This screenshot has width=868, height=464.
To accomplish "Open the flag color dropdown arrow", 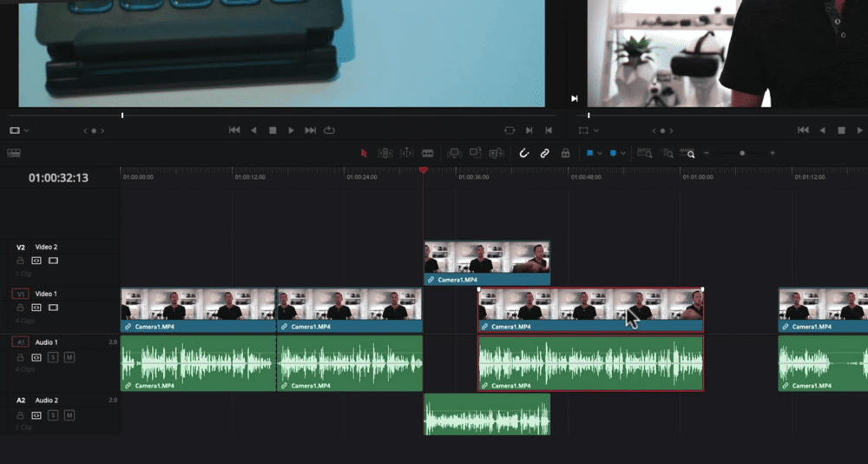I will coord(600,154).
